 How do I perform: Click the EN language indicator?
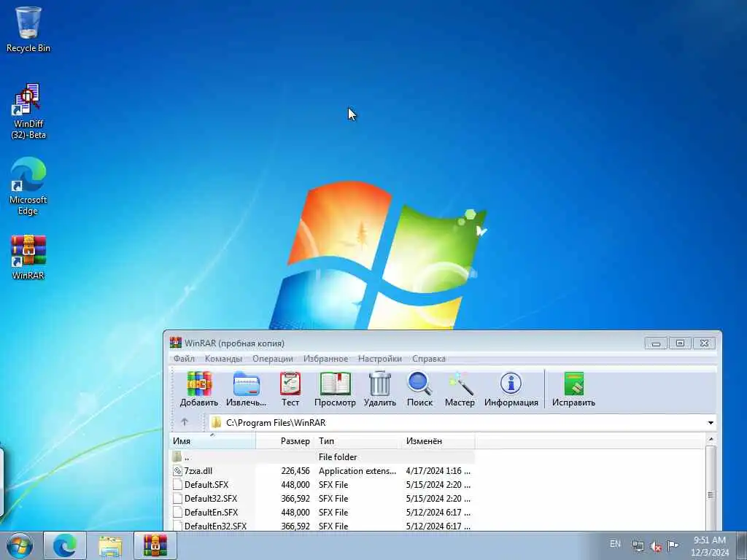[615, 543]
